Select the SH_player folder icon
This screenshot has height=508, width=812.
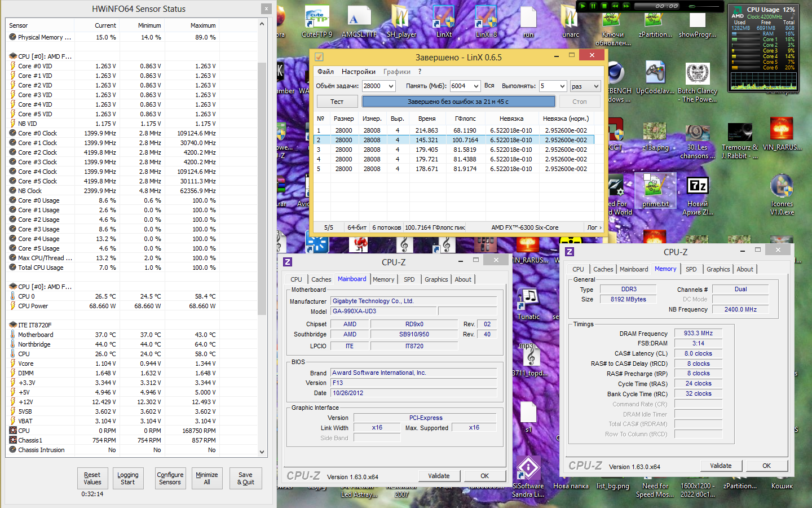pos(401,17)
